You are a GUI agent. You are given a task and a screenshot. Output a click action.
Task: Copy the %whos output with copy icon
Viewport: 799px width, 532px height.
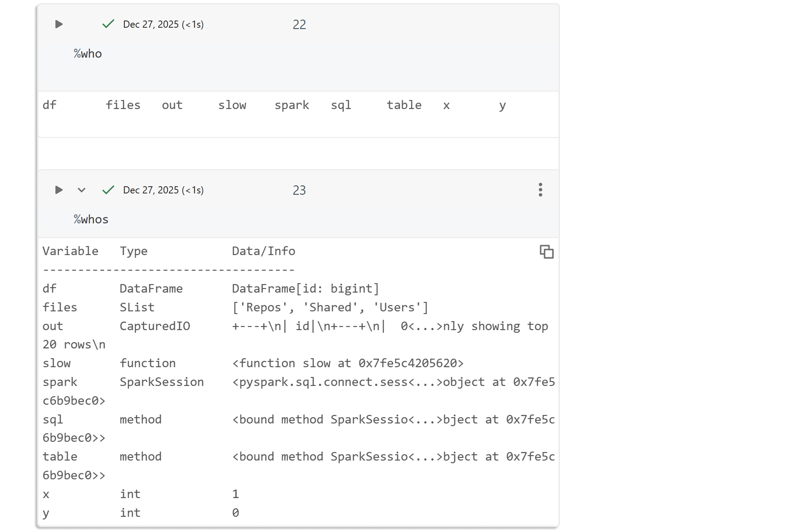pos(547,252)
